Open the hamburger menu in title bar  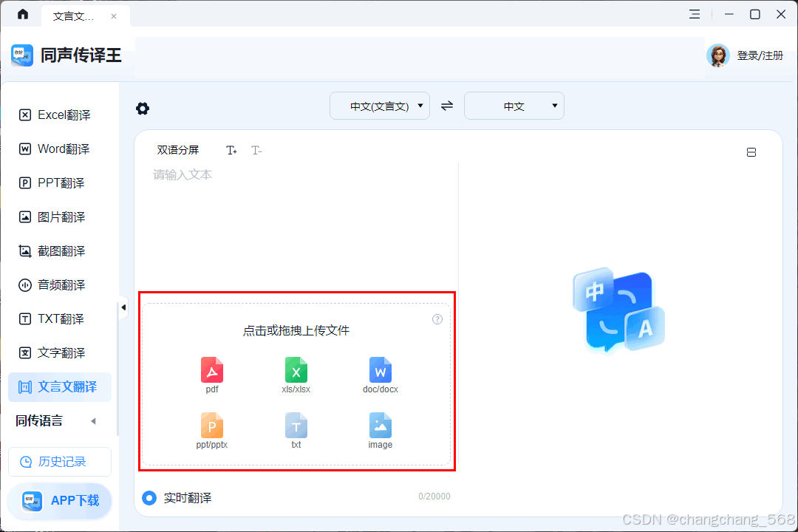click(x=695, y=14)
